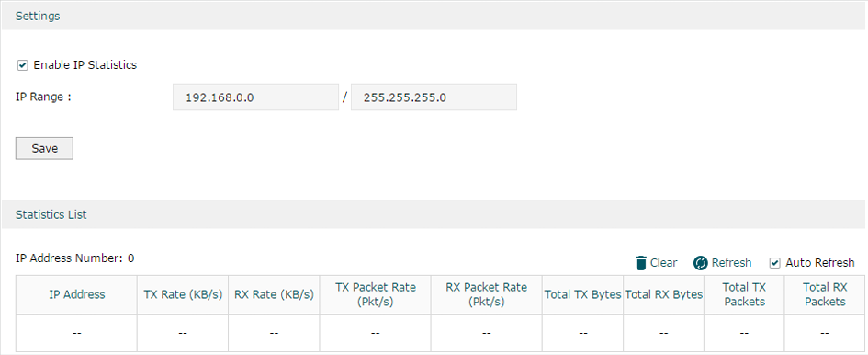Click the Refresh circular arrows icon

700,263
